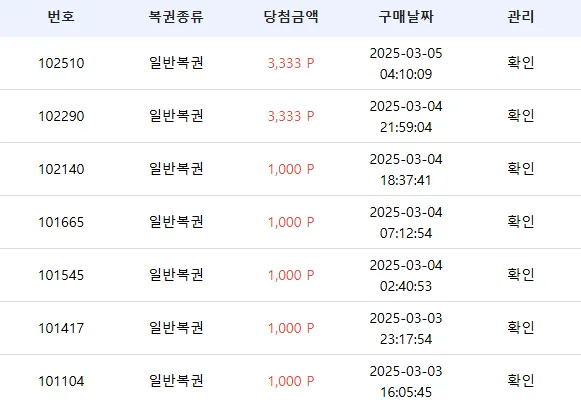Open 확인 link for ticket 102510
Viewport: 581px width, 405px height.
pyautogui.click(x=521, y=63)
